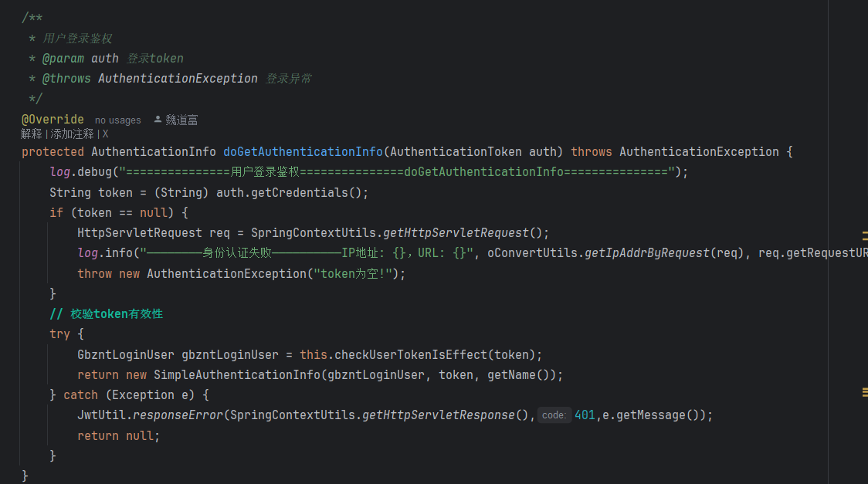Click the method name doGetAuthenticationInfo
Image resolution: width=868 pixels, height=484 pixels.
pos(303,151)
